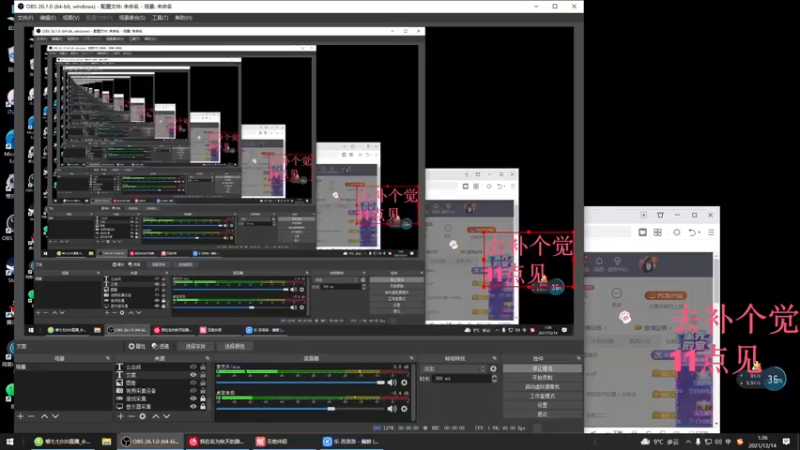Open the bell notifications in right window
Screen dimensions: 800x450
coord(599,261)
